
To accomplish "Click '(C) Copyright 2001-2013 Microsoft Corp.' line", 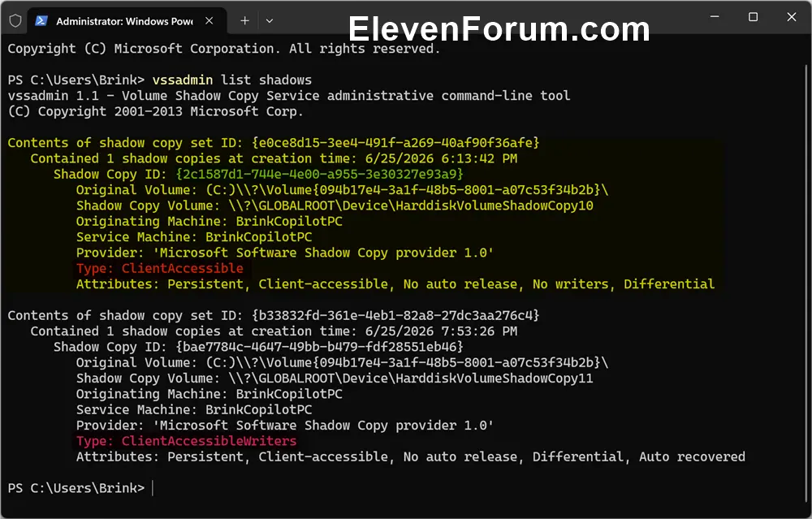I will (x=155, y=111).
